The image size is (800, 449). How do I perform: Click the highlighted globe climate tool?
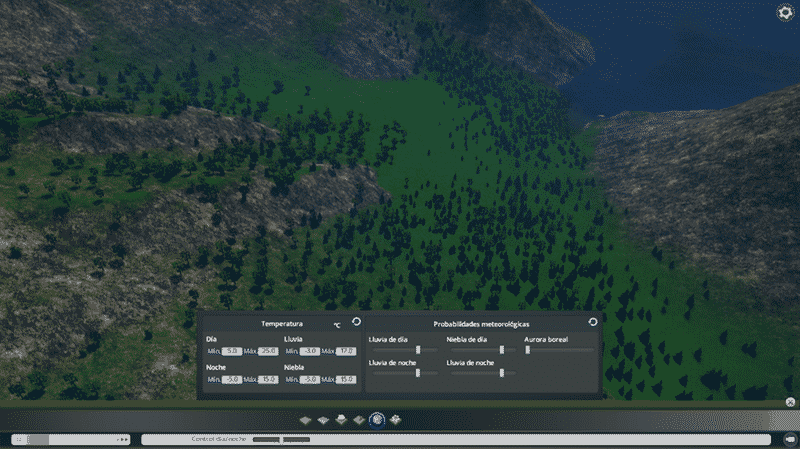(x=377, y=420)
